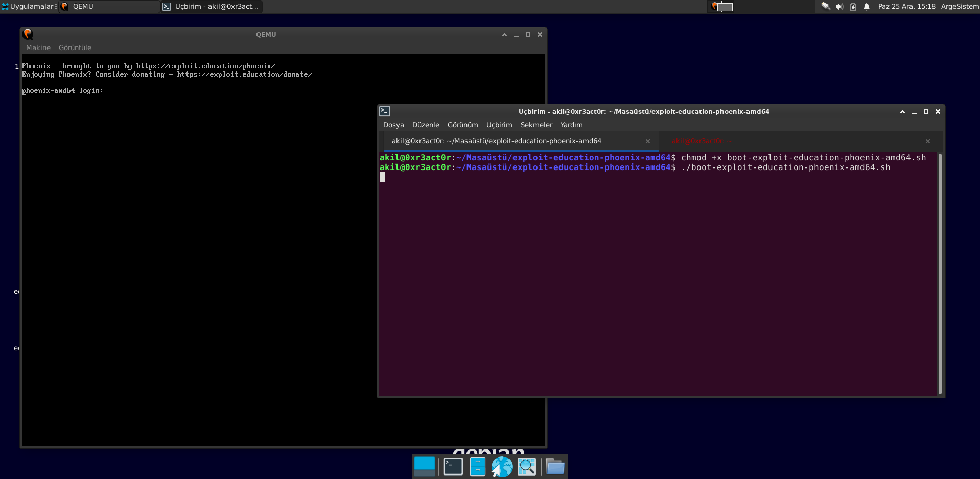Viewport: 980px width, 479px height.
Task: Open the Sekmeler menu in the terminal
Action: point(536,125)
